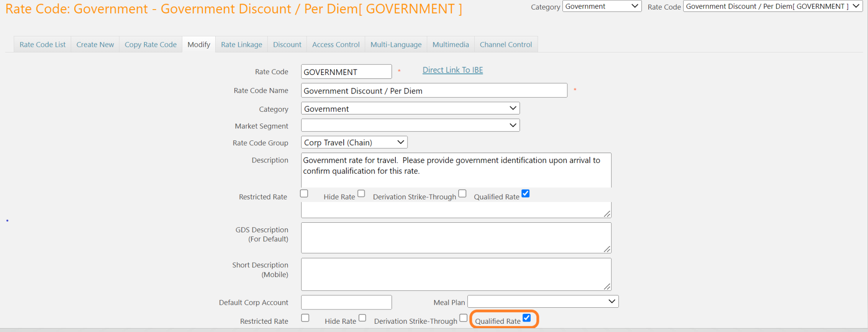Click the Short Description resize handle
Image resolution: width=868 pixels, height=332 pixels.
pyautogui.click(x=607, y=286)
